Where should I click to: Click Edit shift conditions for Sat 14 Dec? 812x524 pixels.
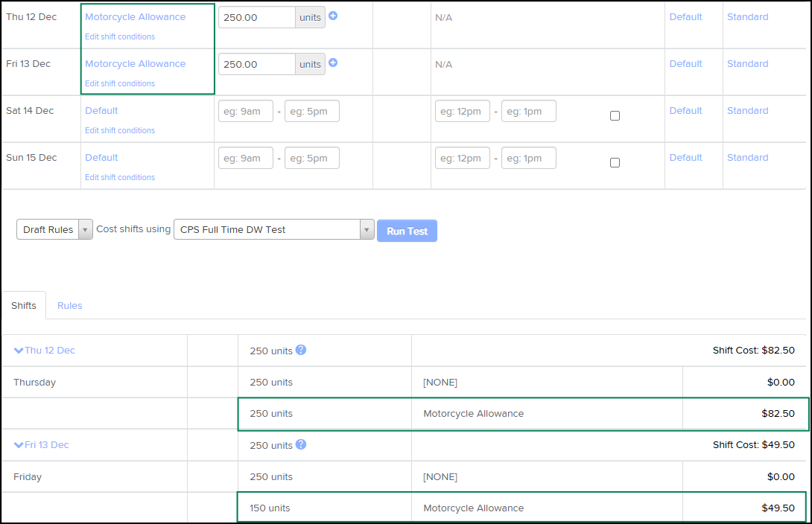pos(120,130)
